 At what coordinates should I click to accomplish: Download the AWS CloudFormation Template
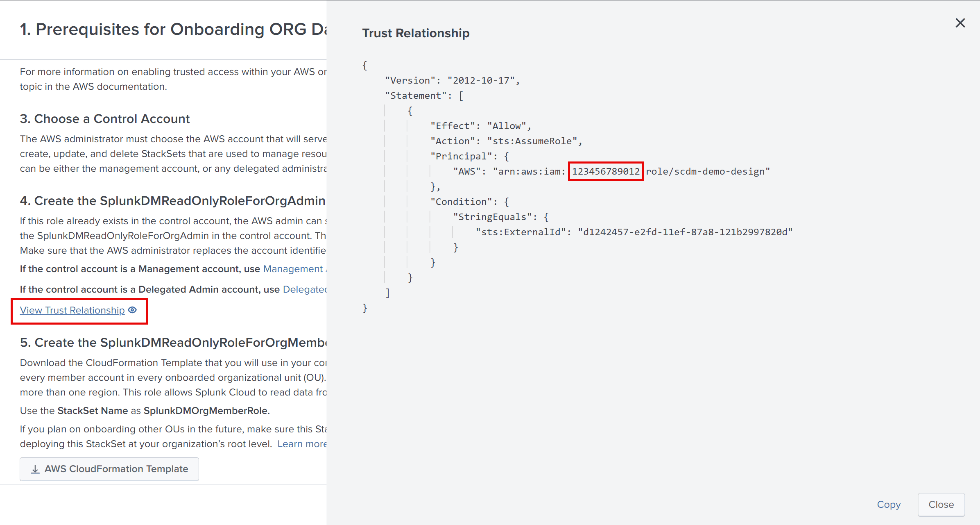(x=109, y=469)
